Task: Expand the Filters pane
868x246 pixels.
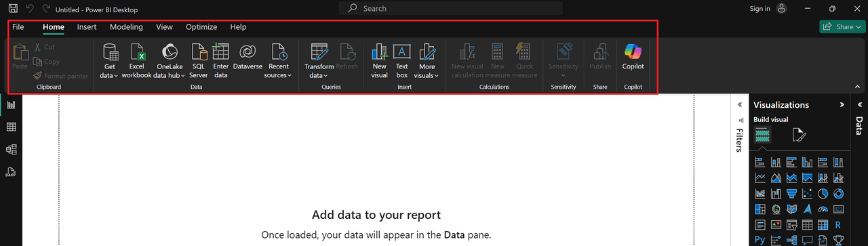Action: coord(740,104)
